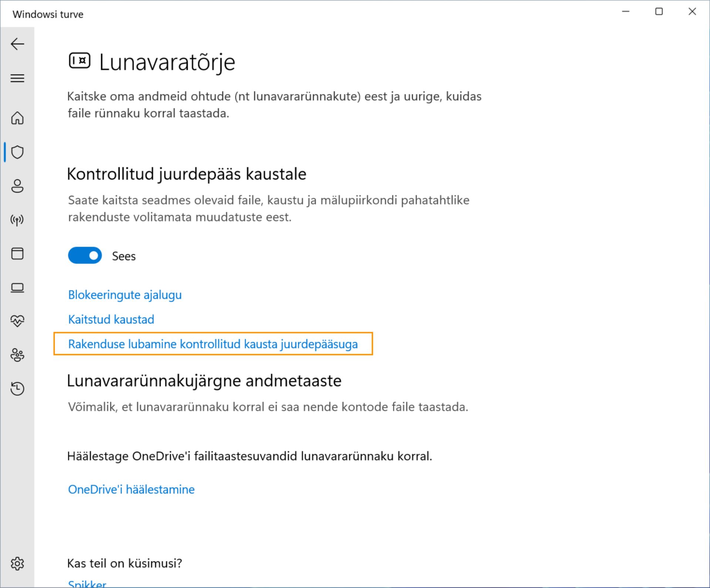Viewport: 710px width, 588px height.
Task: Click the Spikker help link
Action: coord(87,584)
